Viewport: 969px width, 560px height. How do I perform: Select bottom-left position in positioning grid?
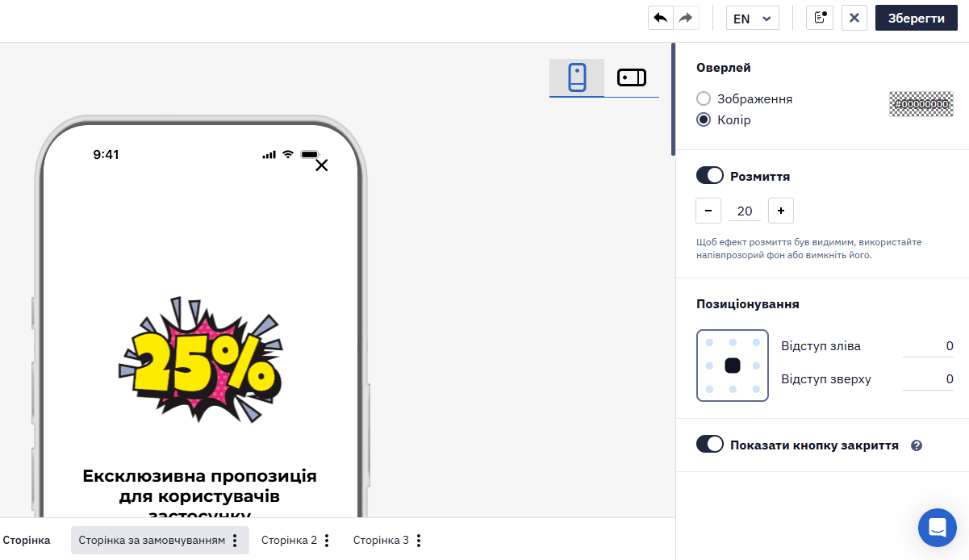click(x=709, y=389)
